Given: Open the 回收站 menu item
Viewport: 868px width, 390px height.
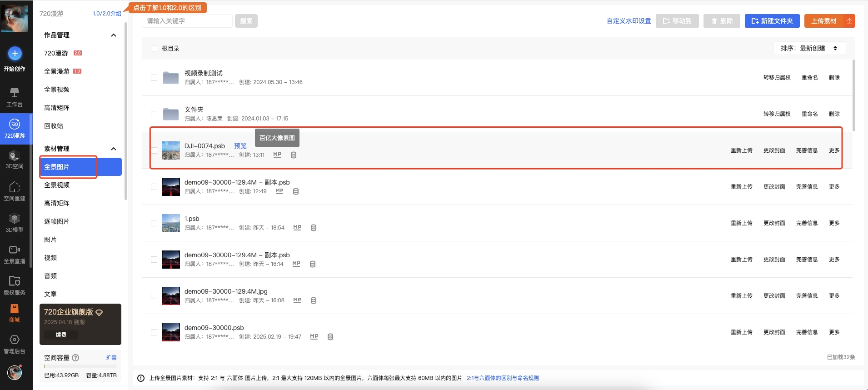Looking at the screenshot, I should point(54,126).
